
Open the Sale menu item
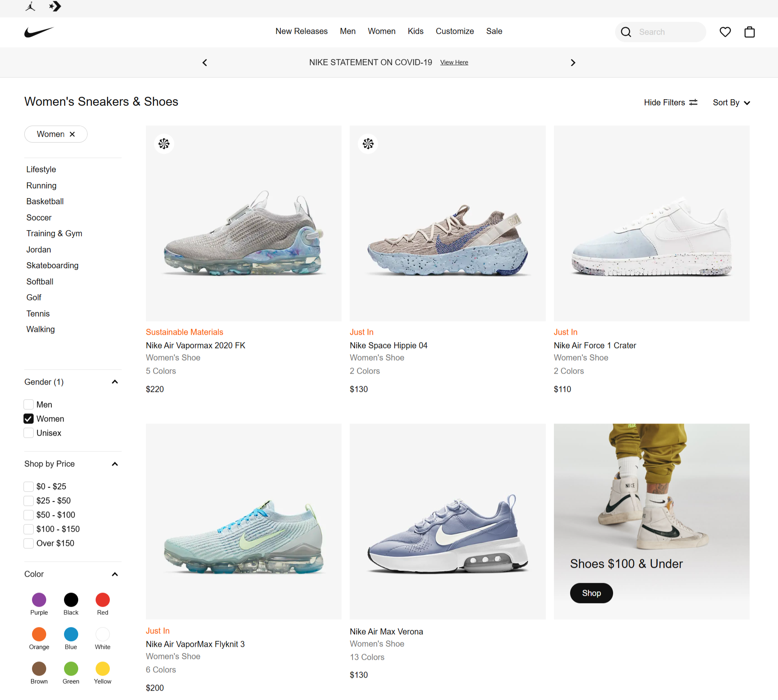(494, 31)
